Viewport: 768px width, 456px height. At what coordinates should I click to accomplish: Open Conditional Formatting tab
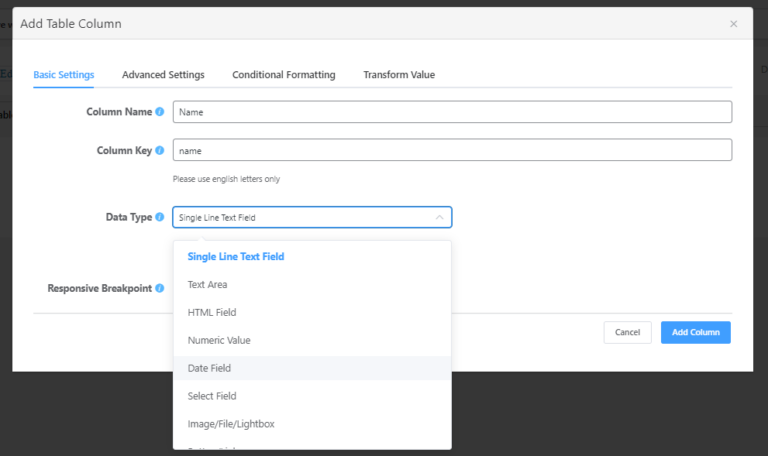(284, 75)
